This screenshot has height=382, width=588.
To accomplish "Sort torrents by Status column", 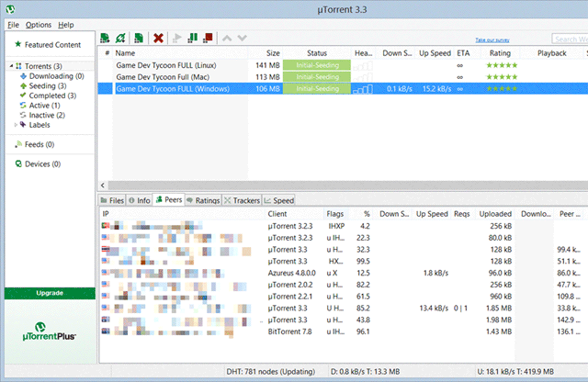I will (317, 53).
